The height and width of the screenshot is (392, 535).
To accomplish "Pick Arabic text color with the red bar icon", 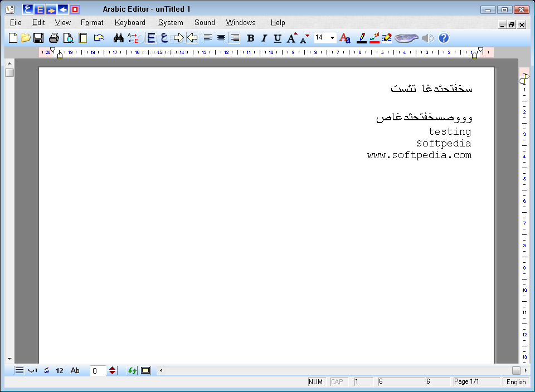I will click(x=374, y=38).
